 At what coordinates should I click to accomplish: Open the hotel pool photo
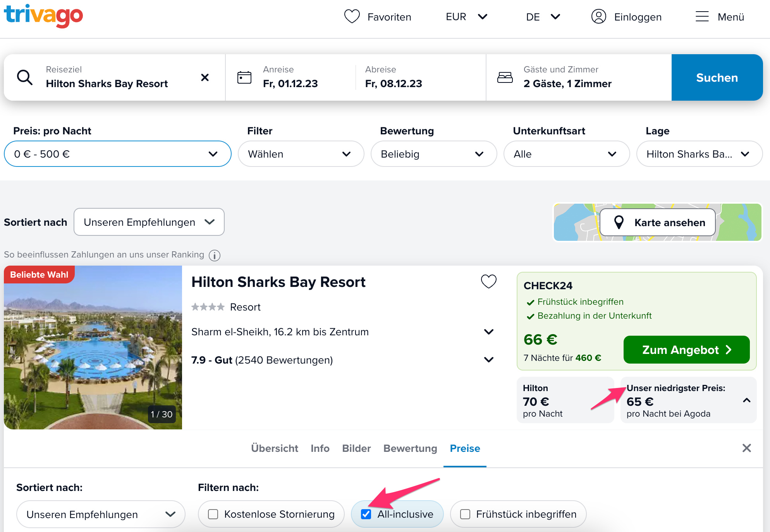click(93, 347)
